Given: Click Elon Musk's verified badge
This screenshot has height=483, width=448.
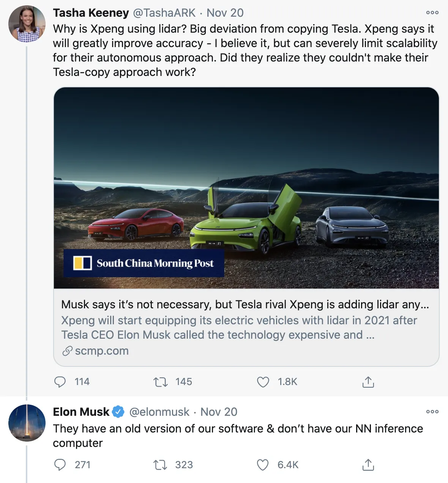Looking at the screenshot, I should tap(118, 412).
